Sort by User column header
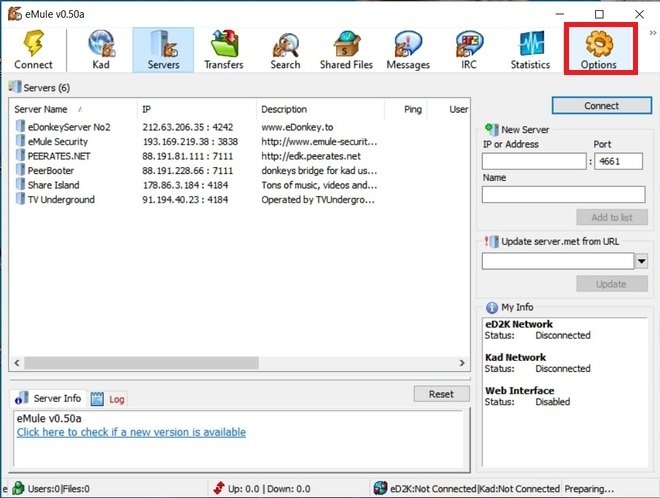 coord(448,109)
